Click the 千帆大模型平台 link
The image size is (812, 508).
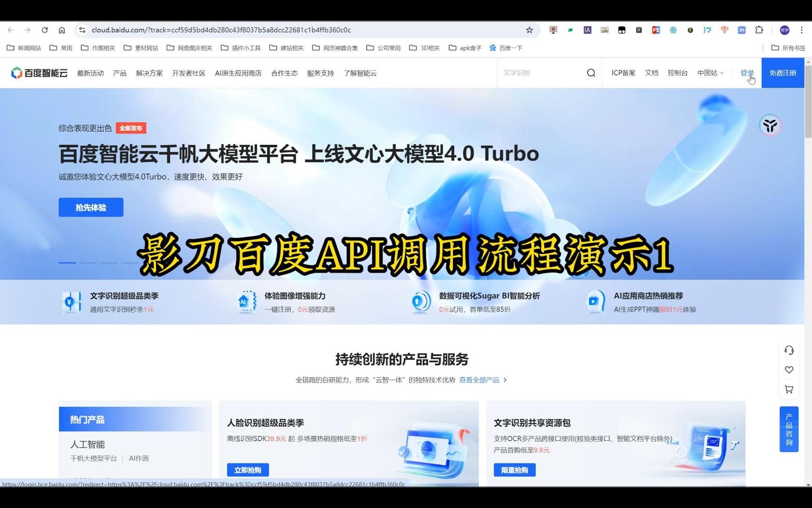coord(94,458)
